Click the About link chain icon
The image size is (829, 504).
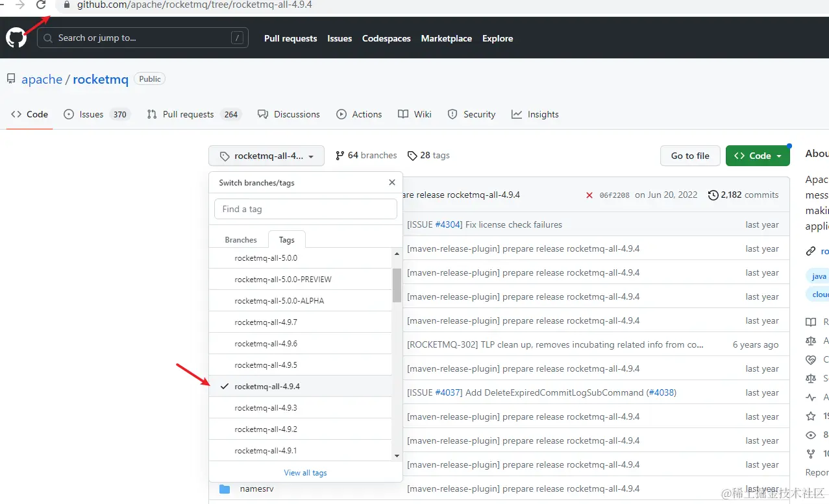coord(810,251)
